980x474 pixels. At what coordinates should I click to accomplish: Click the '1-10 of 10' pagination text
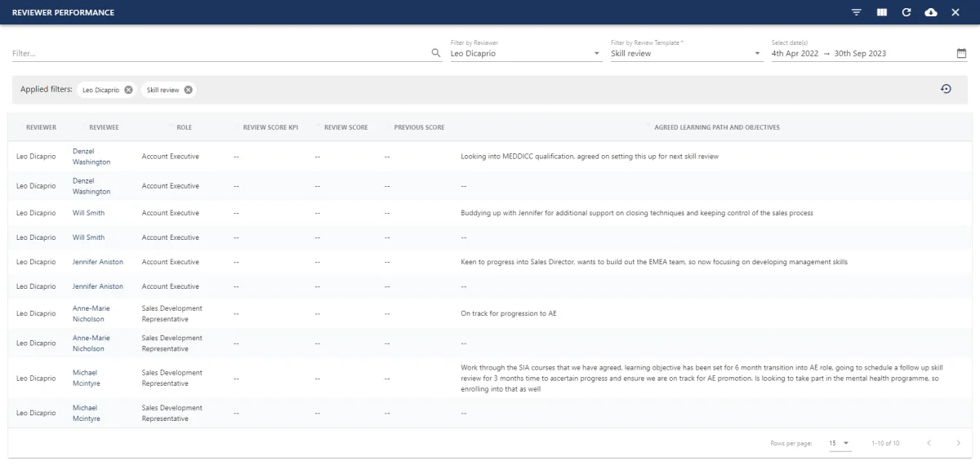coord(885,443)
